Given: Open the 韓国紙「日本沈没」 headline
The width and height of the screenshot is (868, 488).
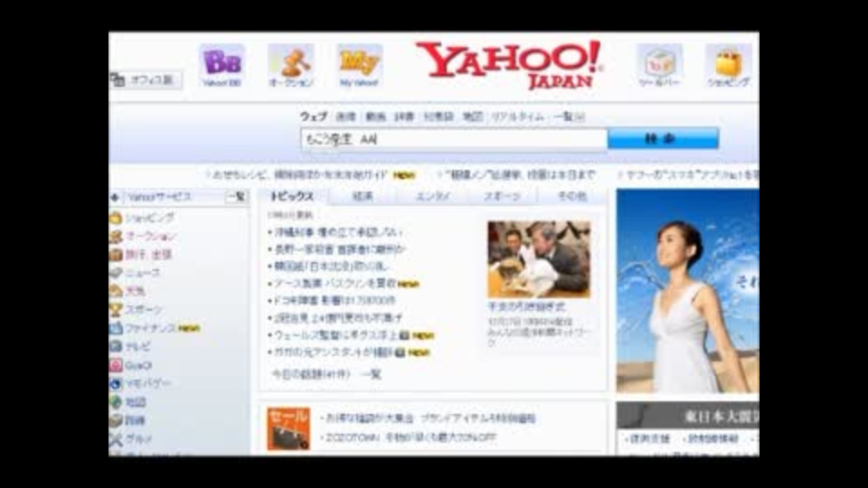Looking at the screenshot, I should tap(331, 267).
